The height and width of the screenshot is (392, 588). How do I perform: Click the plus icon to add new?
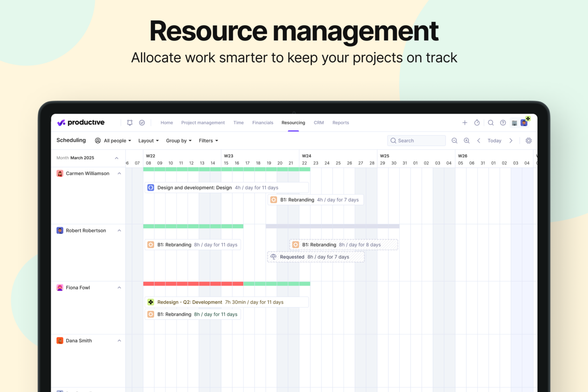pos(464,123)
